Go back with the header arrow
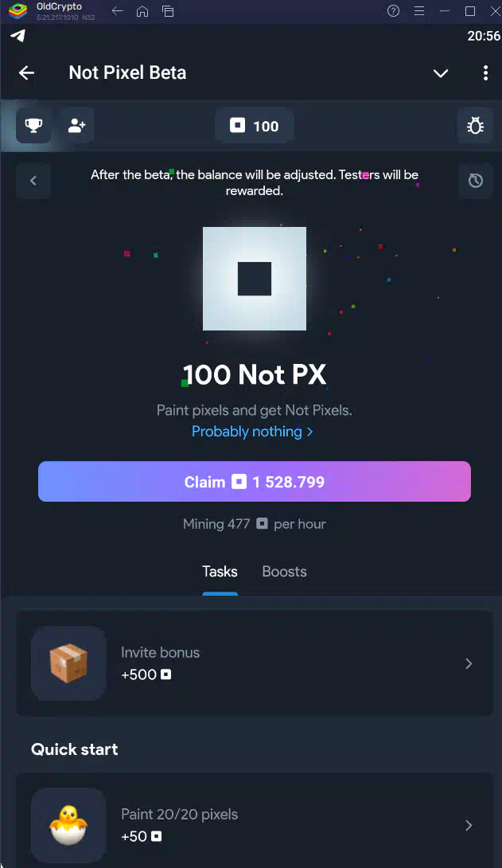 [26, 72]
